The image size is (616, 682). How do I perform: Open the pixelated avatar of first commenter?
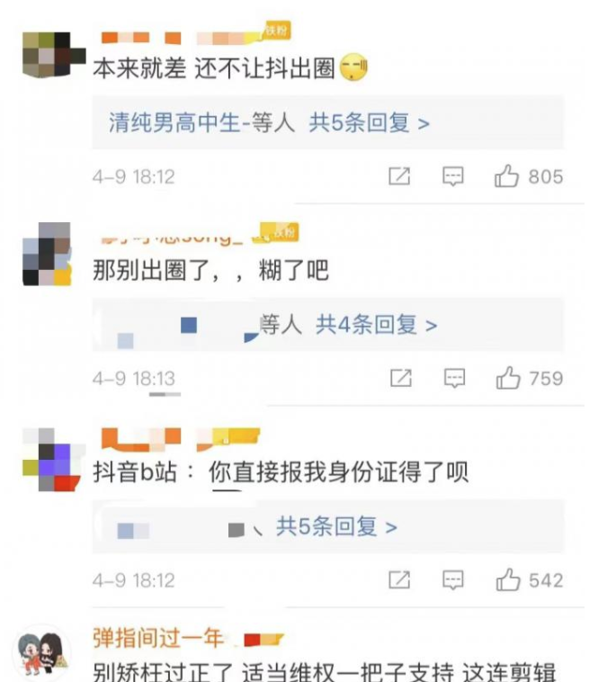click(54, 54)
